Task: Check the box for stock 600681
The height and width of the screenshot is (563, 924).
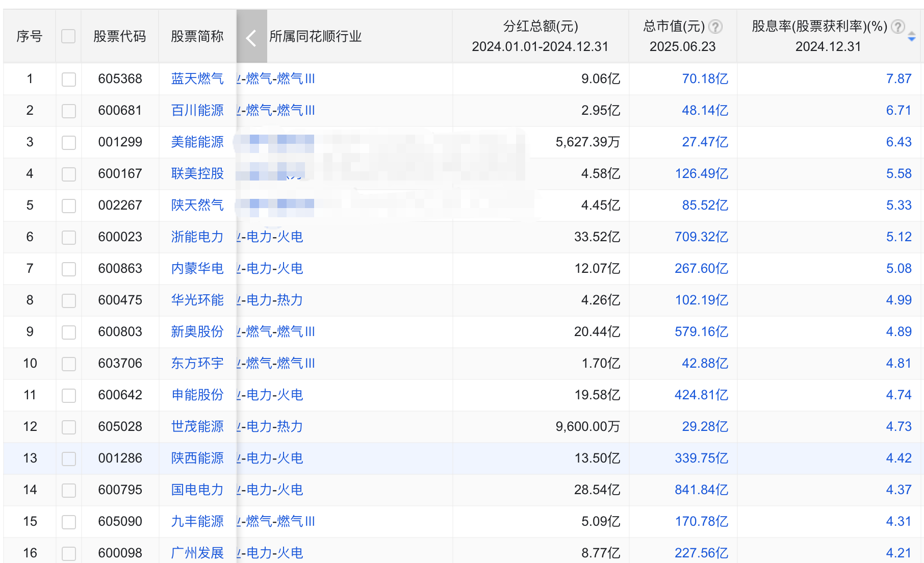Action: click(68, 111)
